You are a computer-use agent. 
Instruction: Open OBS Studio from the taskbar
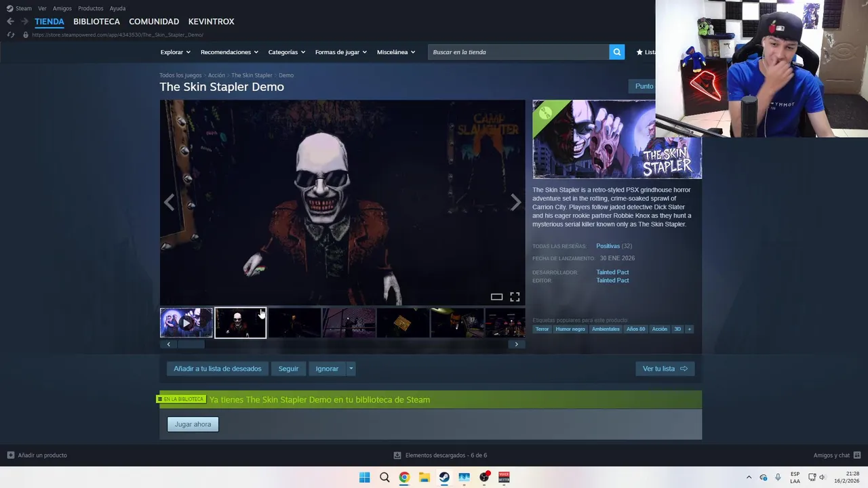coord(484,477)
